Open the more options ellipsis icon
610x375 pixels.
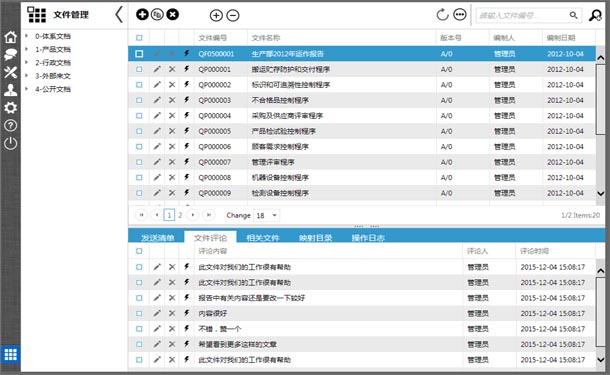coord(460,15)
